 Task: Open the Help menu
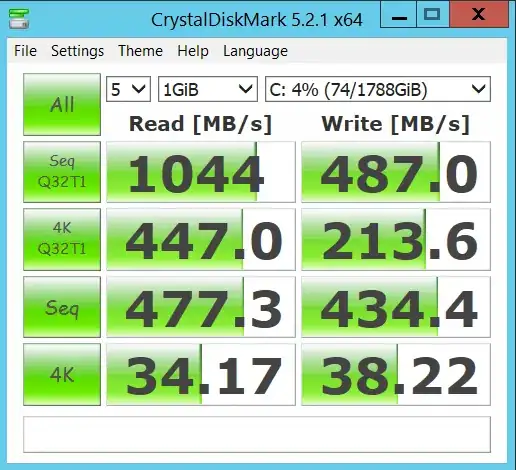coord(193,51)
